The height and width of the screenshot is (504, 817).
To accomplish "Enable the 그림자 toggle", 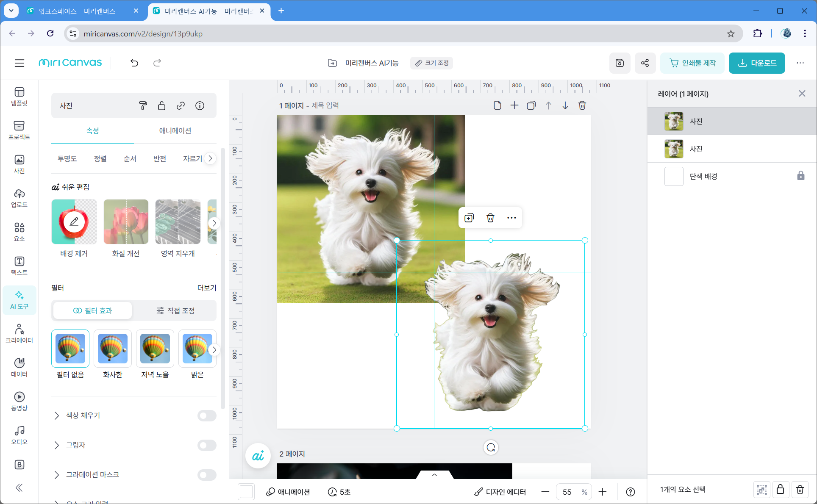I will pos(207,445).
